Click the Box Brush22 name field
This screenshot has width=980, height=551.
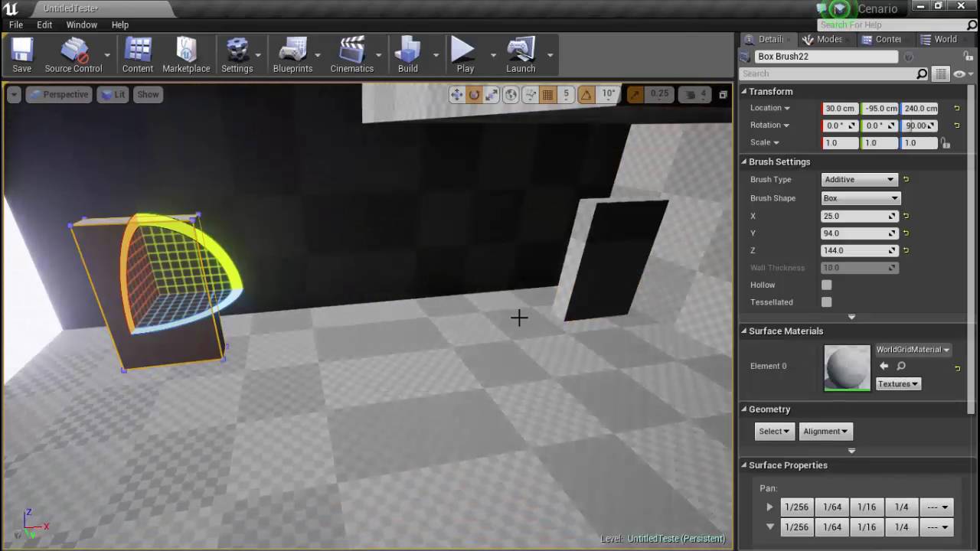point(826,57)
